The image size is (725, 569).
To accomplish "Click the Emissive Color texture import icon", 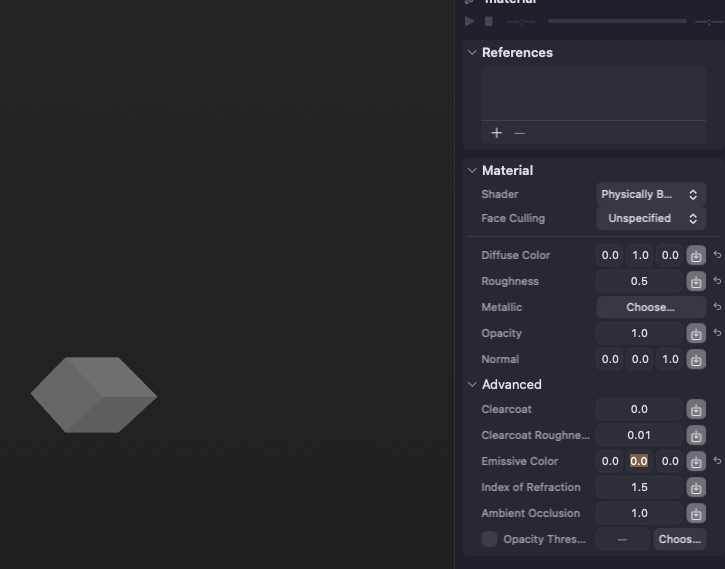I will [696, 461].
